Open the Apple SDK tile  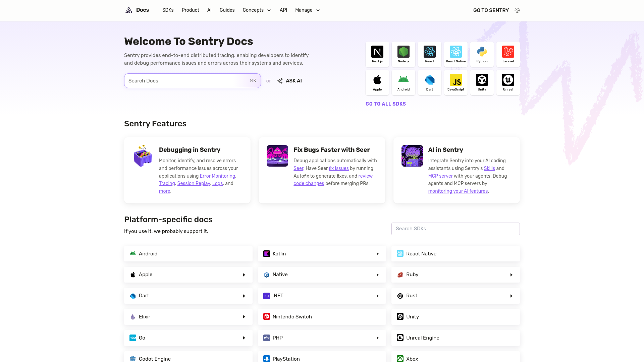click(x=377, y=82)
